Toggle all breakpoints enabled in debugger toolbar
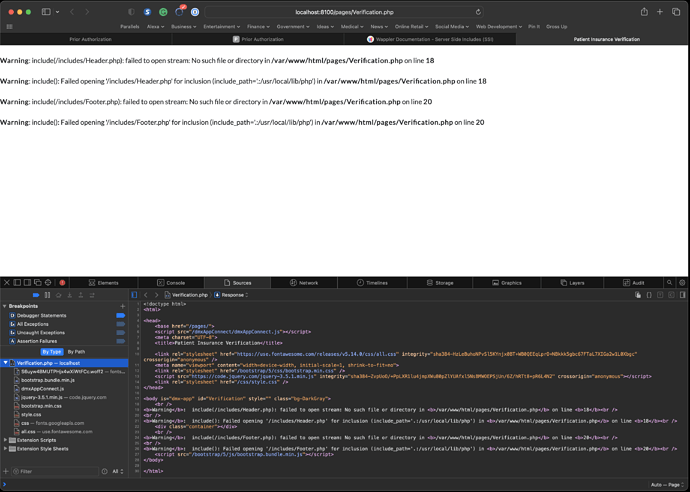Image resolution: width=690 pixels, height=492 pixels. click(x=36, y=295)
